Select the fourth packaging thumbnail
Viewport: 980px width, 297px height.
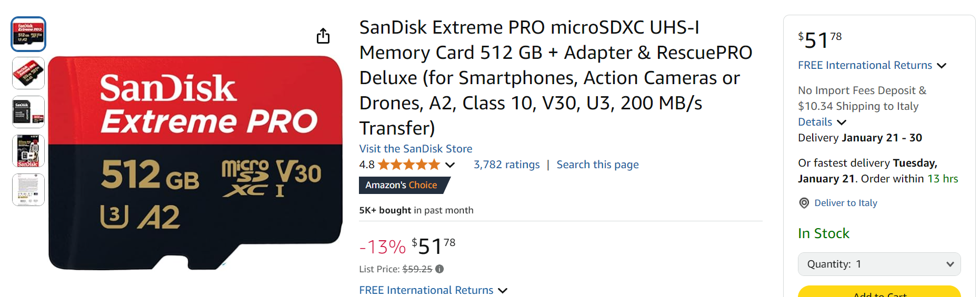click(x=28, y=151)
